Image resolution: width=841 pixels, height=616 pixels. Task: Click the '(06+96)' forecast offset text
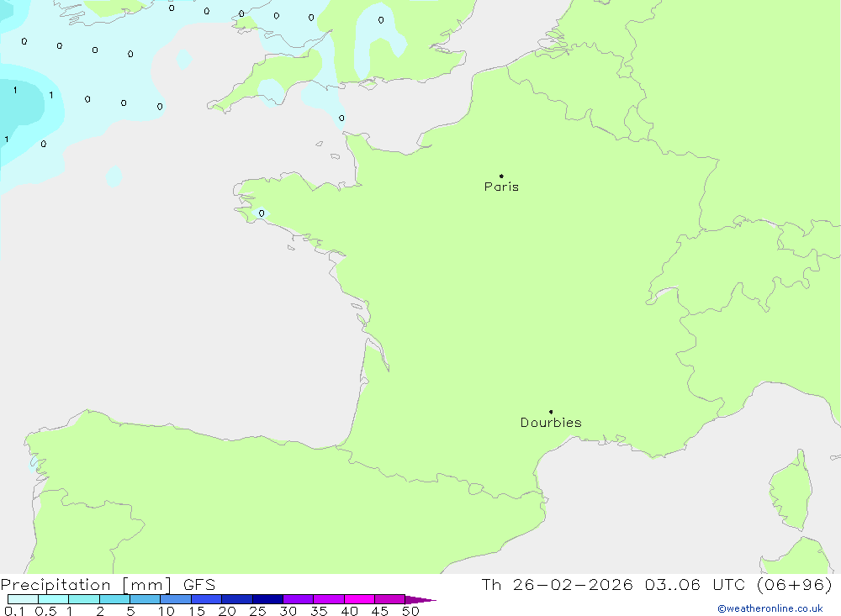click(795, 584)
